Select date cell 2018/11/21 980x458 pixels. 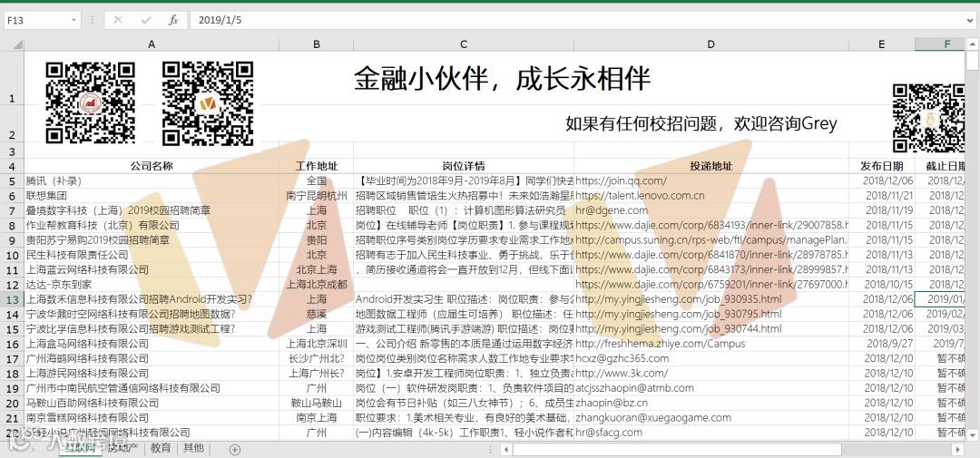point(882,196)
